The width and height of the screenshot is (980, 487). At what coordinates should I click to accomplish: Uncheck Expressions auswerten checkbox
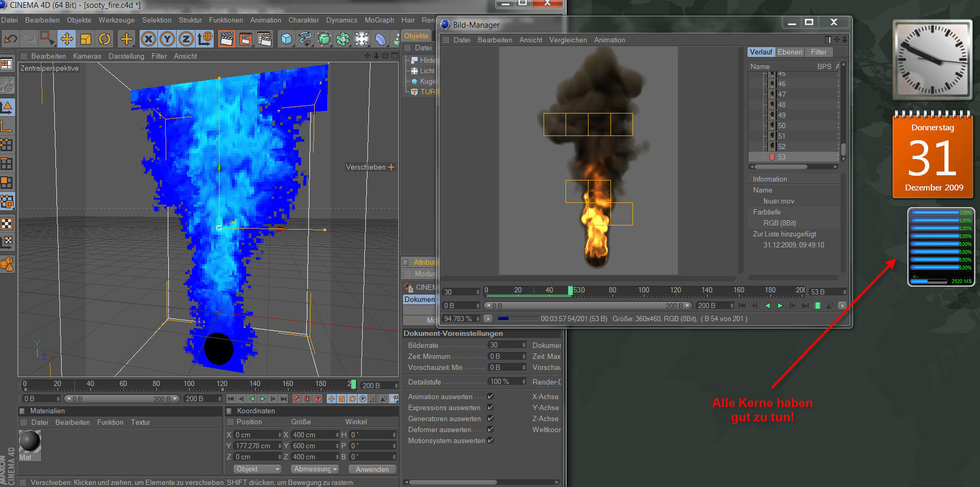coord(490,407)
